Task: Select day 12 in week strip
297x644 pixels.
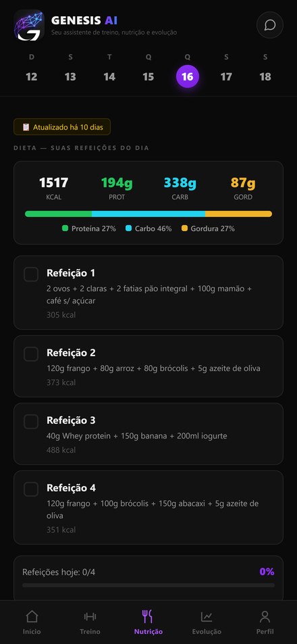Action: tap(32, 76)
